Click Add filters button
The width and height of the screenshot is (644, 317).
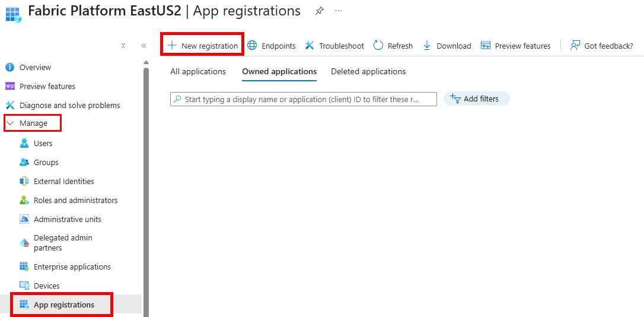point(476,99)
